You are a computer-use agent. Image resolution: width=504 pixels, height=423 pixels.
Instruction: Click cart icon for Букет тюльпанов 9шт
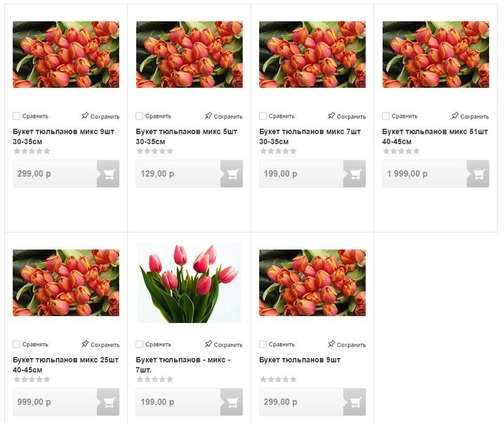coord(355,402)
